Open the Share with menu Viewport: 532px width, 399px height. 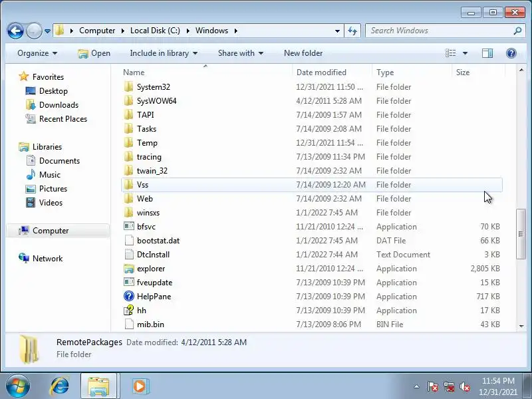pyautogui.click(x=241, y=53)
